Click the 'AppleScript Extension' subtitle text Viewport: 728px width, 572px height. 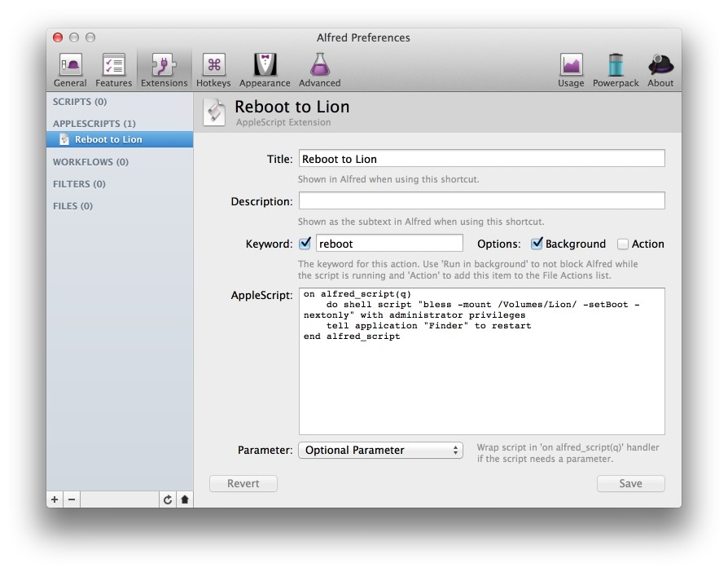[283, 123]
